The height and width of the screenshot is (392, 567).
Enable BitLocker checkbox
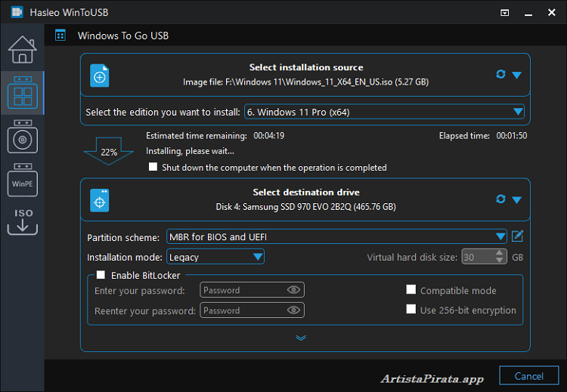(x=101, y=276)
